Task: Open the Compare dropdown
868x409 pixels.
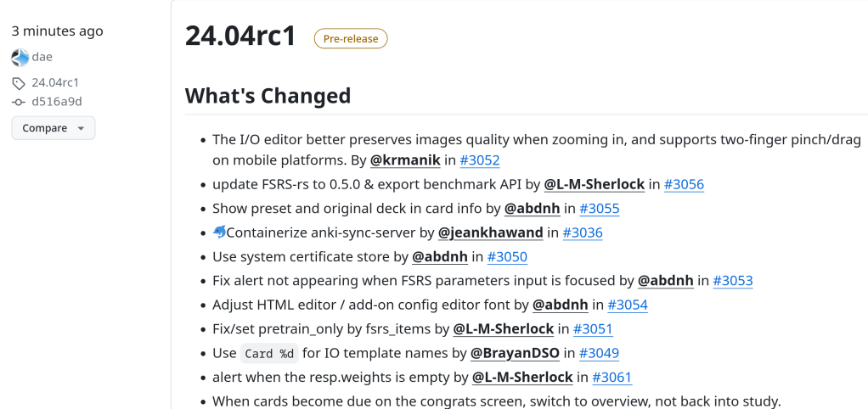Action: tap(53, 128)
